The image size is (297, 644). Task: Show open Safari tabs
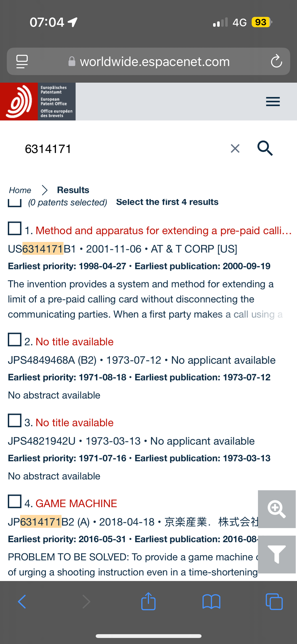[274, 602]
